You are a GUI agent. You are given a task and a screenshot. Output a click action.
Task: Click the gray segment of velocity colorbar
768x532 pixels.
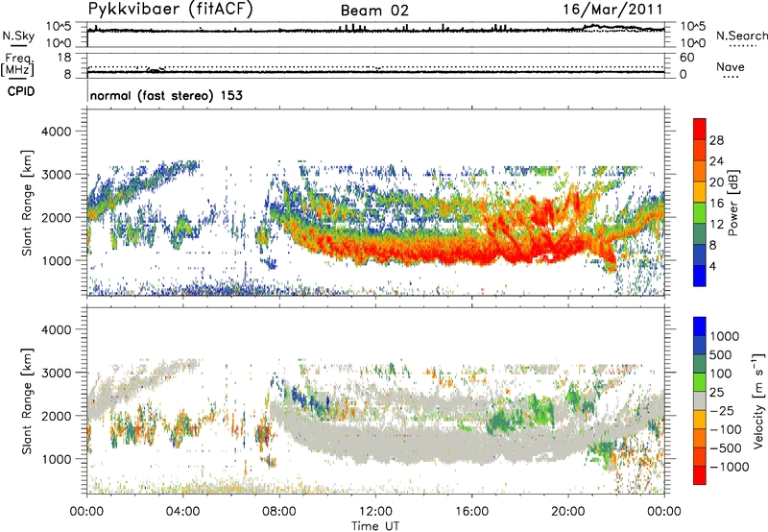click(700, 400)
